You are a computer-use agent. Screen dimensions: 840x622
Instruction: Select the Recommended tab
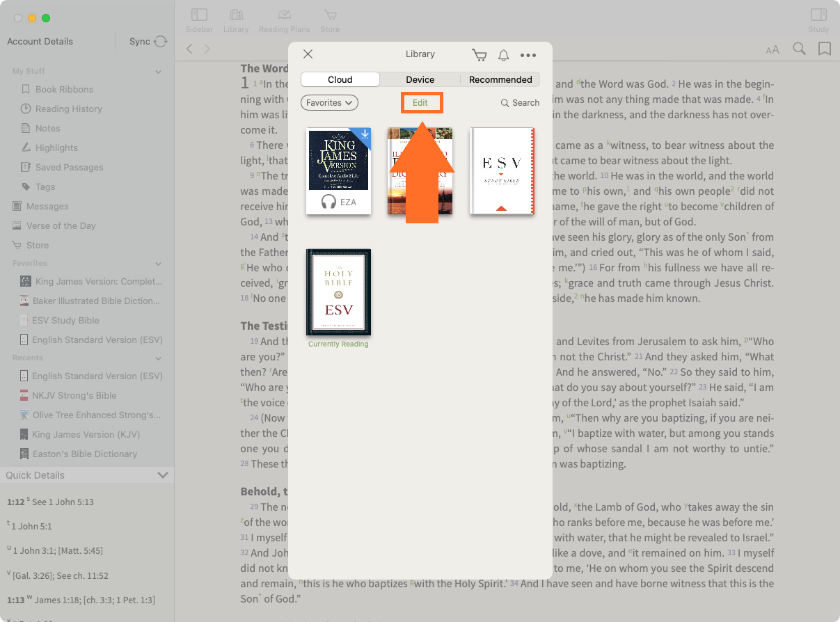[500, 79]
